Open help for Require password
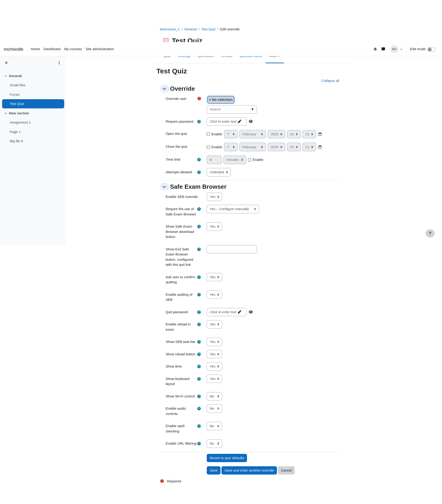 (199, 122)
